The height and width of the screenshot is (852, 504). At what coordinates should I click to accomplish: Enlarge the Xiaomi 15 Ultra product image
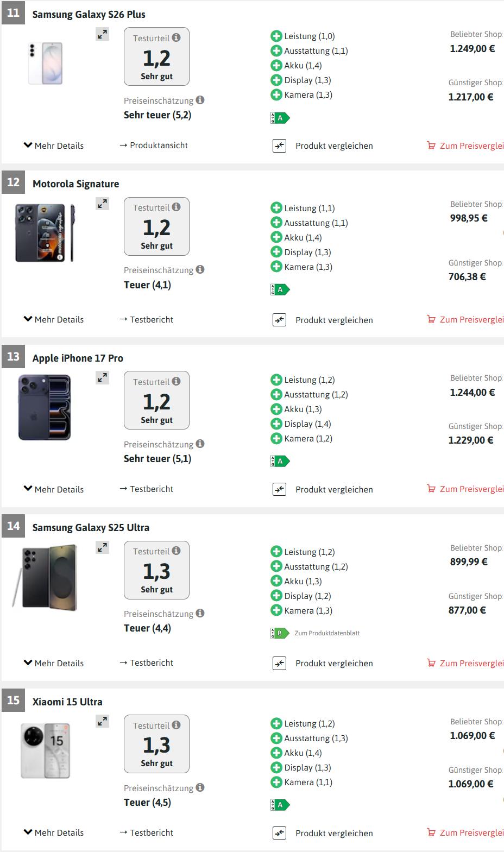pos(103,721)
